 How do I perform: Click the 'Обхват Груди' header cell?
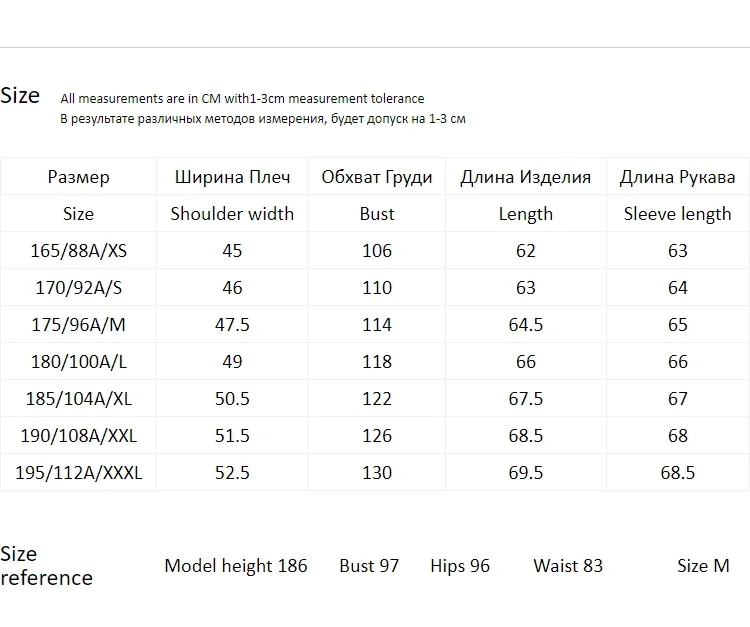click(x=377, y=177)
